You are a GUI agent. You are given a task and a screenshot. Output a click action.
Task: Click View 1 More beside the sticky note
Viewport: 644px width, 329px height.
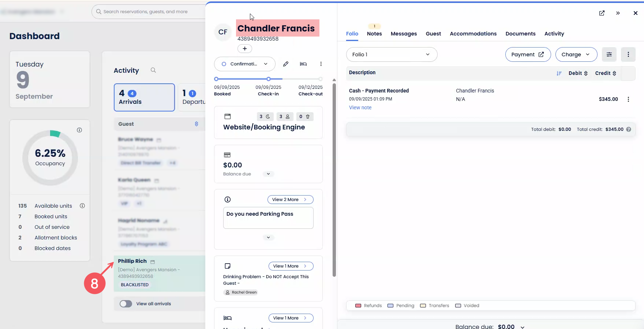tap(291, 266)
